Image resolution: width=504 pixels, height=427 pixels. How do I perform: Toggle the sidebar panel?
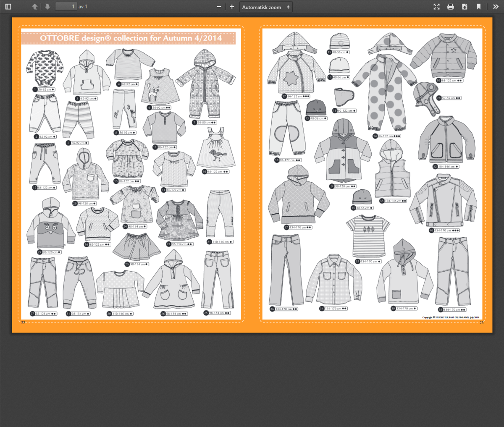[8, 7]
